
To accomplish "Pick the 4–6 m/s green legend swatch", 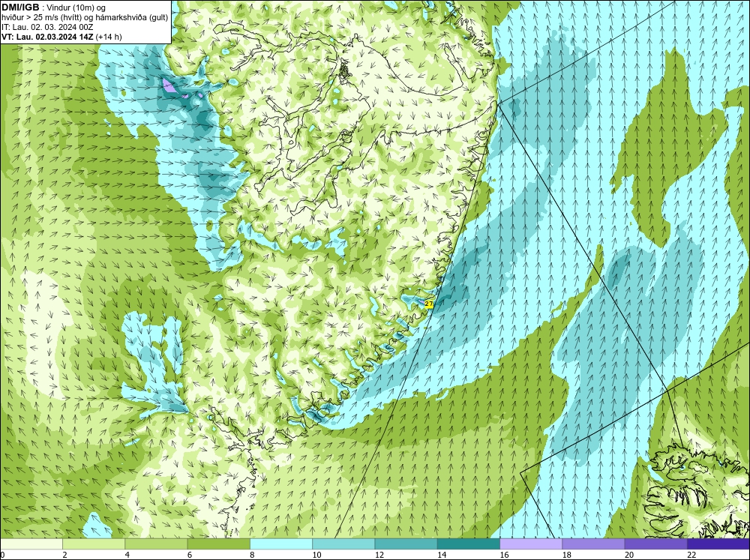I will (156, 544).
